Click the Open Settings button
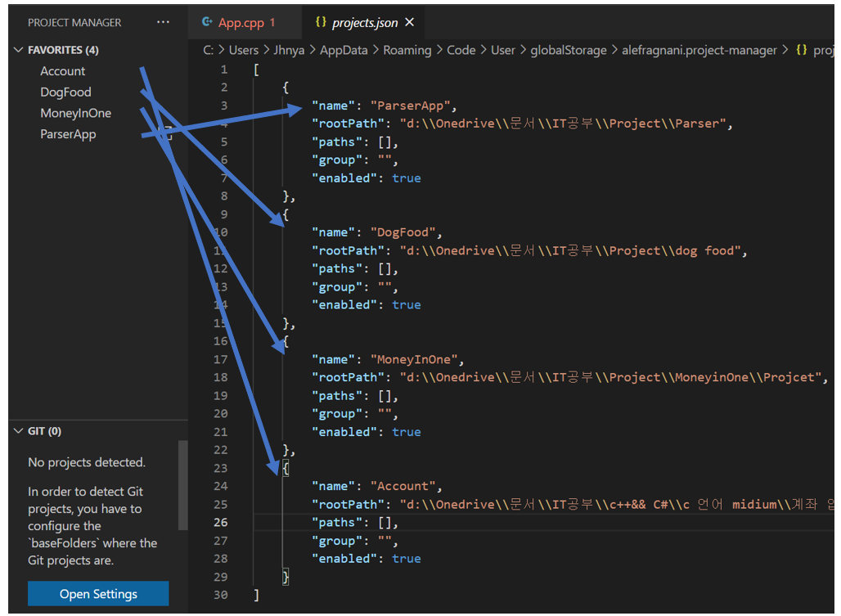Image resolution: width=841 pixels, height=616 pixels. point(98,593)
